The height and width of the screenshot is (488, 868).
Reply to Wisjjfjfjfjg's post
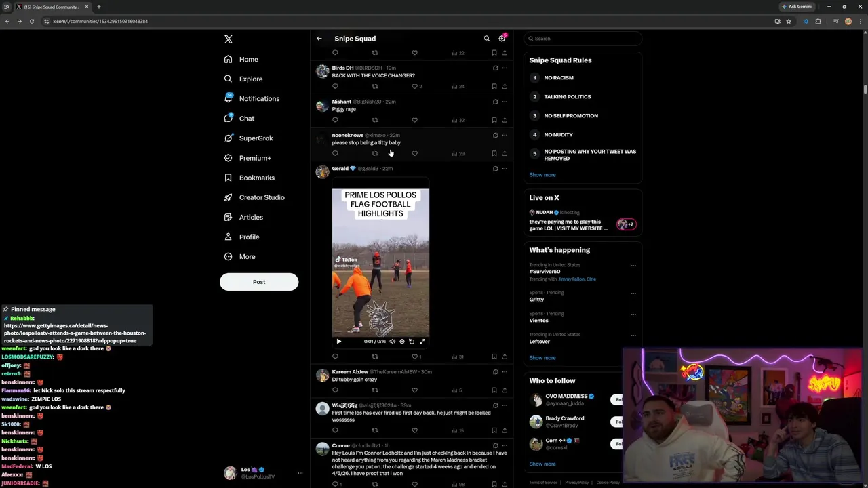click(335, 430)
